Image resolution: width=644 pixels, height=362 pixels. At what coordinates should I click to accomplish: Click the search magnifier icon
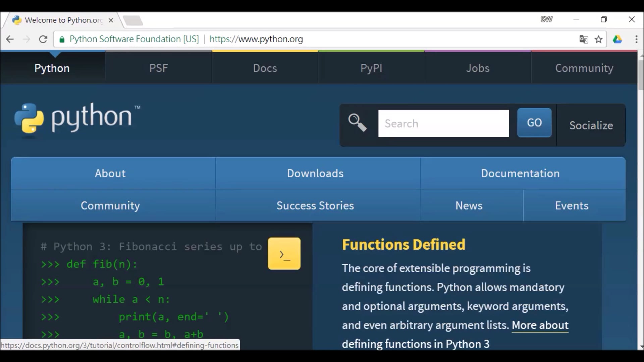[357, 123]
